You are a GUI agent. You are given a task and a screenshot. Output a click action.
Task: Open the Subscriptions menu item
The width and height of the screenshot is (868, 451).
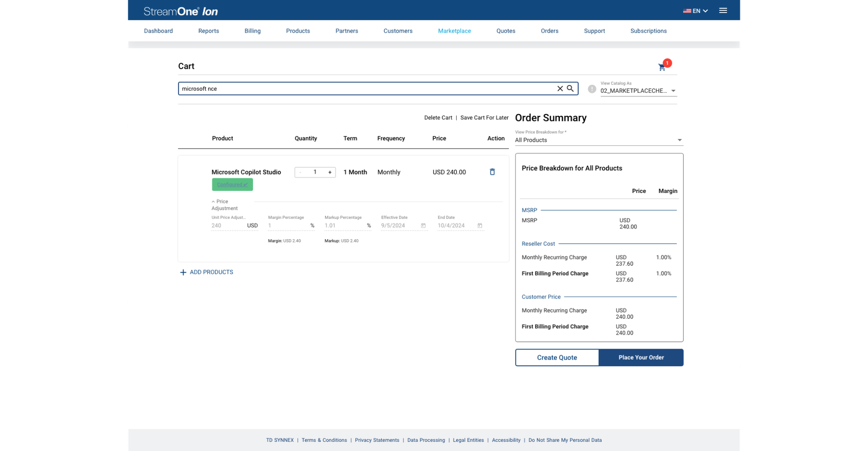point(648,31)
